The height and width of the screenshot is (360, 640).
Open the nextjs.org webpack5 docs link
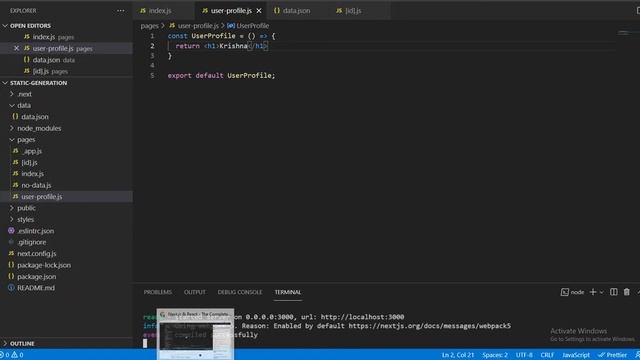429,326
